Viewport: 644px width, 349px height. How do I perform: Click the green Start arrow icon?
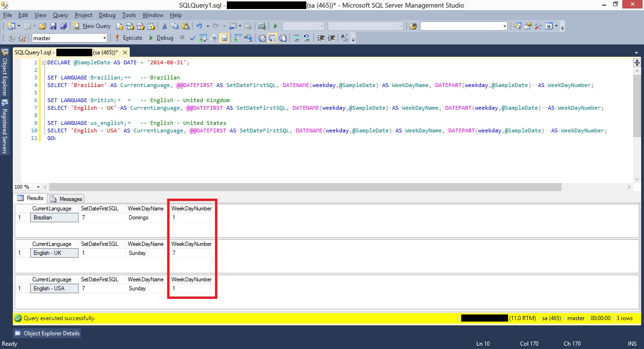click(x=275, y=26)
